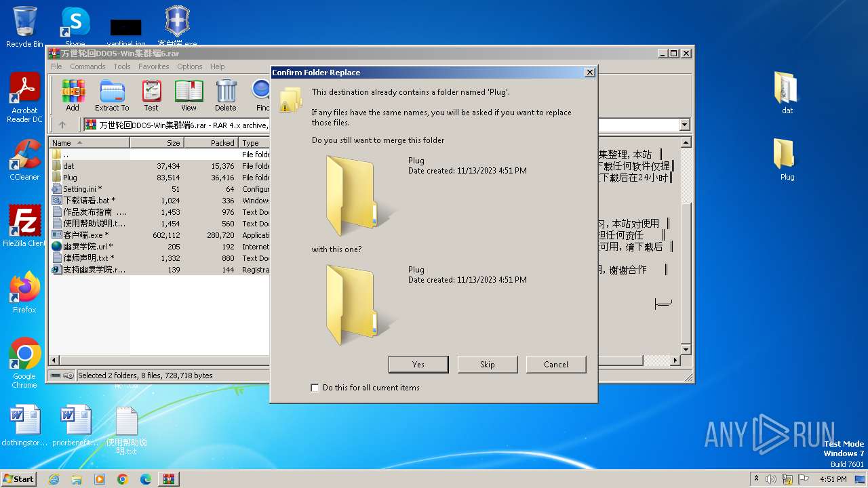Open the Help menu in WinRAR
The image size is (868, 488).
point(217,66)
